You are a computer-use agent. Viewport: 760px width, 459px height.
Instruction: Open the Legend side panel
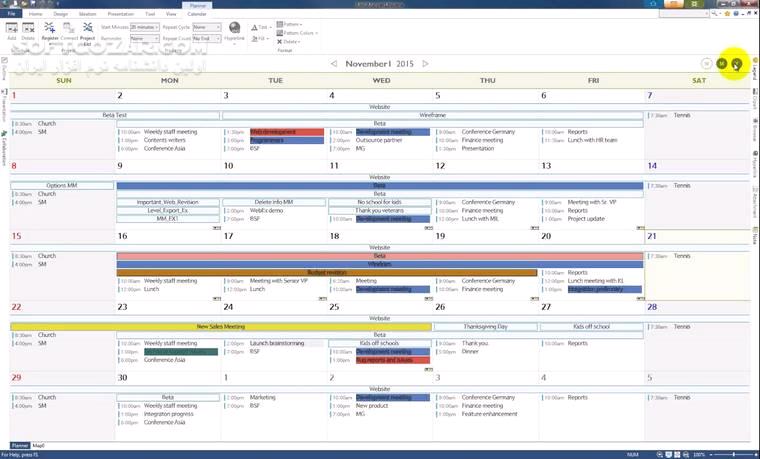click(755, 69)
